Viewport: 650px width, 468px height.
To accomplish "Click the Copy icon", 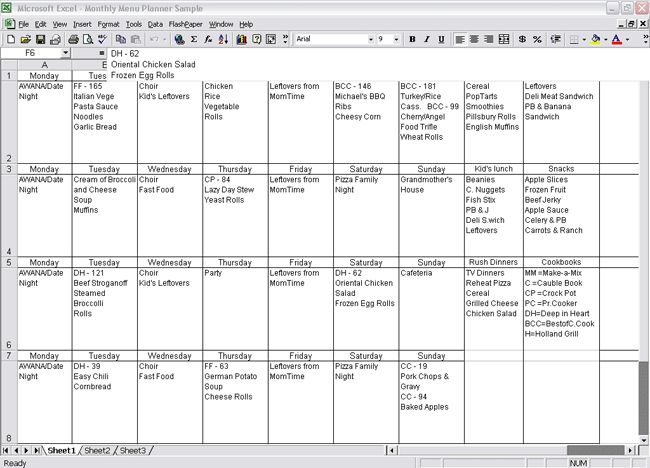I will [121, 39].
